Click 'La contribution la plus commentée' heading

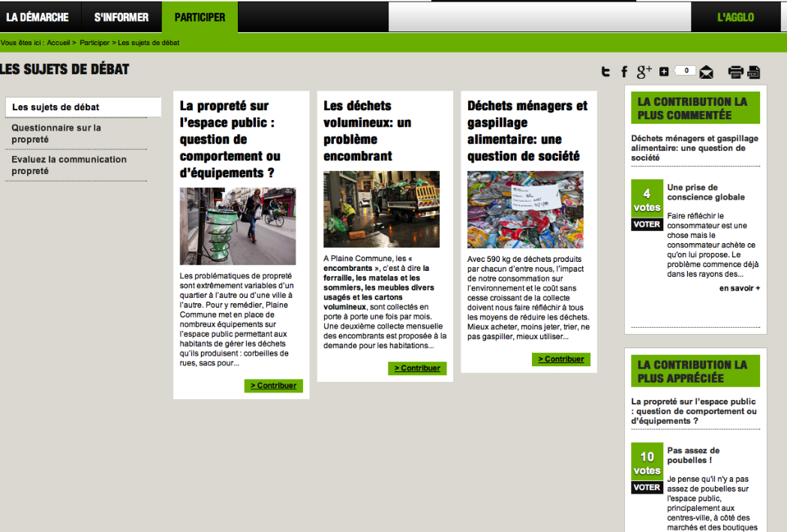tap(695, 108)
